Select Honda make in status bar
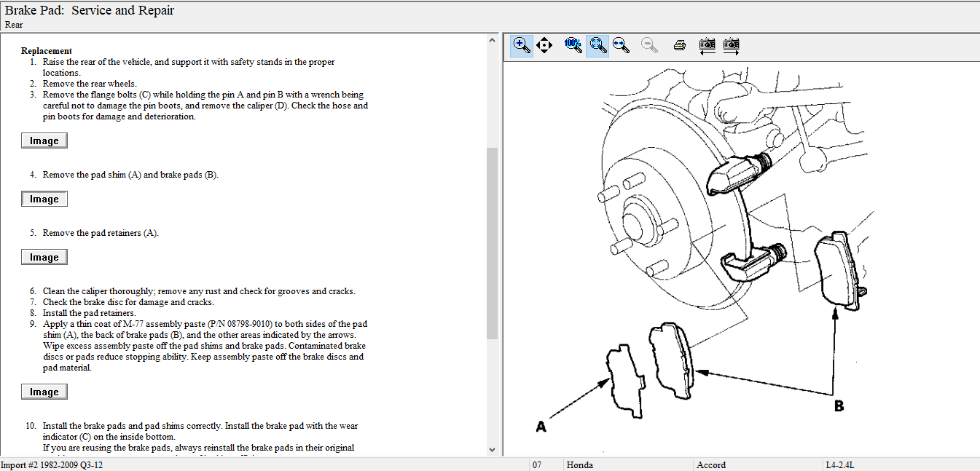This screenshot has height=471, width=980. pos(580,465)
